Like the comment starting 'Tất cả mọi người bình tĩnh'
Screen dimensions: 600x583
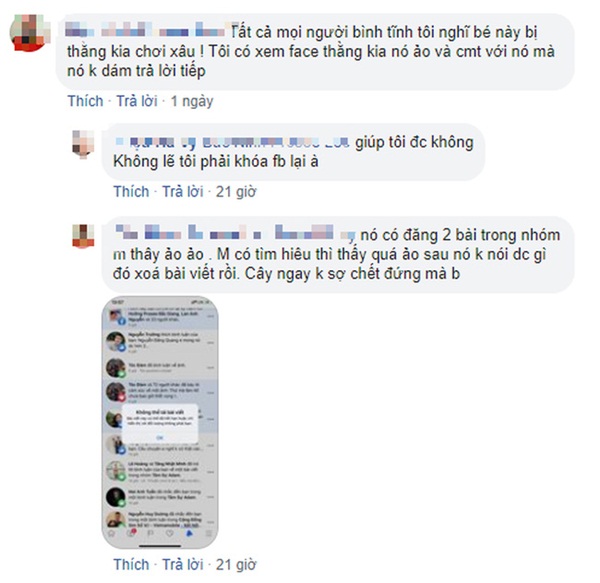(x=85, y=101)
